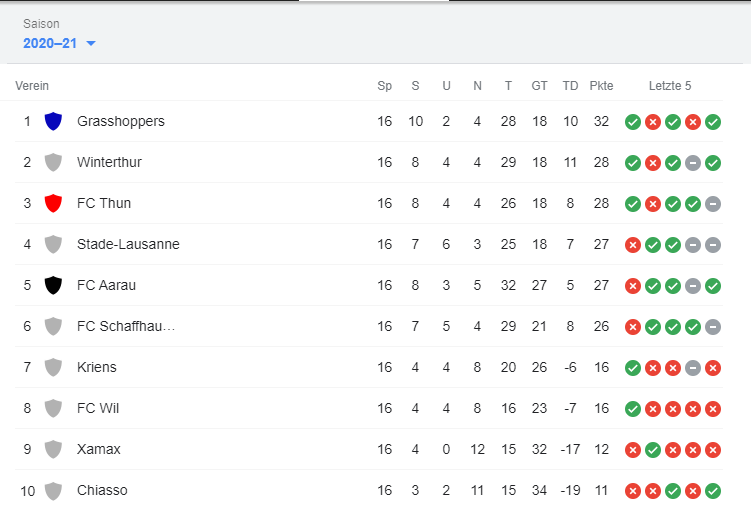
Task: Click FC Wil's only green win icon
Action: (633, 409)
